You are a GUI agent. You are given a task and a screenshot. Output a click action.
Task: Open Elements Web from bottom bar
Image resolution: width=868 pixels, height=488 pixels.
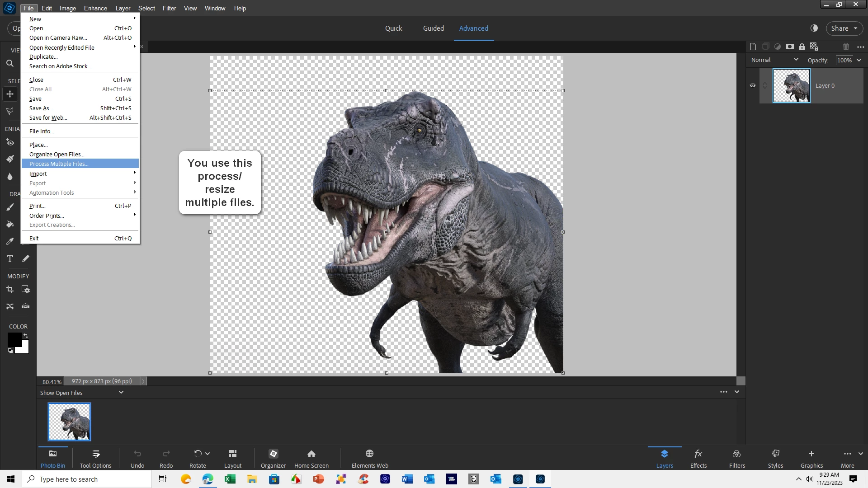click(x=369, y=458)
